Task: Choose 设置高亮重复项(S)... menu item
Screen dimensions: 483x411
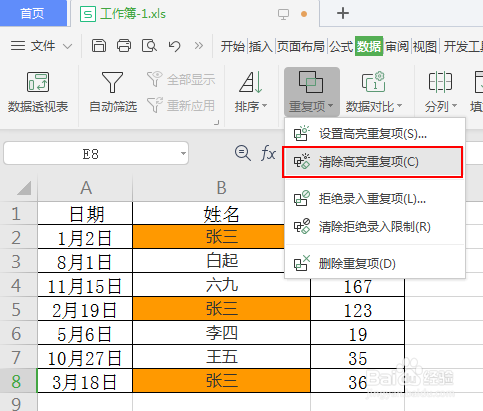Action: (x=375, y=134)
